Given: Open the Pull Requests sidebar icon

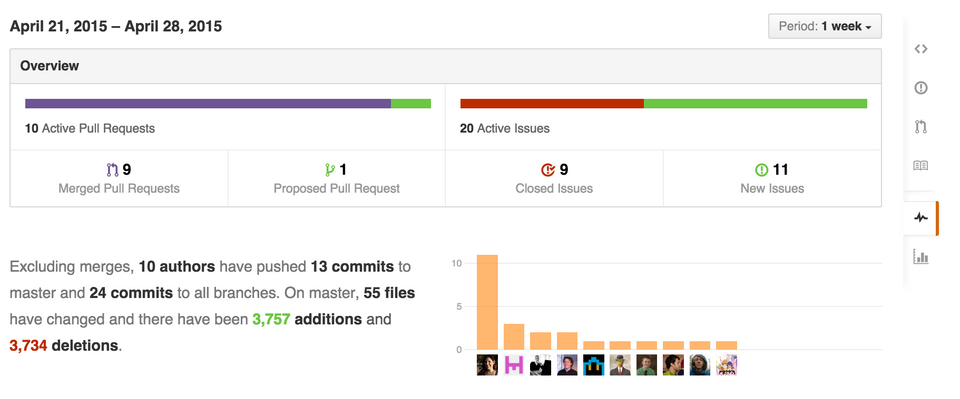Looking at the screenshot, I should click(x=920, y=127).
